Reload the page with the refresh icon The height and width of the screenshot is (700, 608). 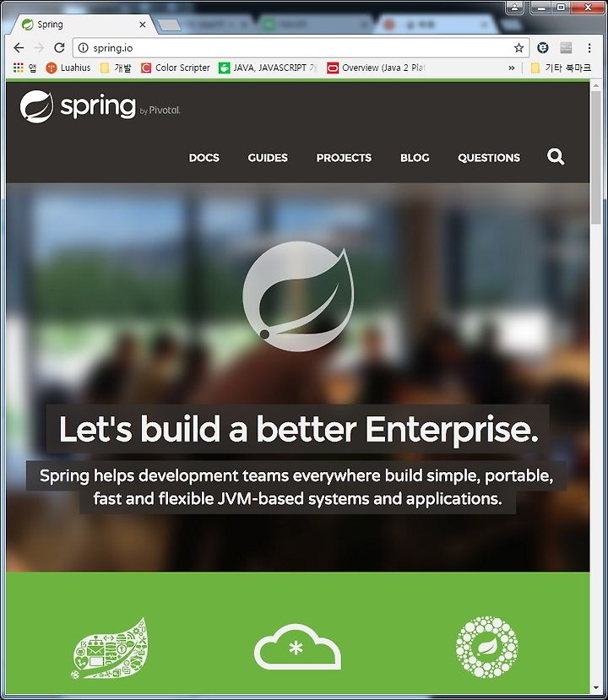click(59, 47)
